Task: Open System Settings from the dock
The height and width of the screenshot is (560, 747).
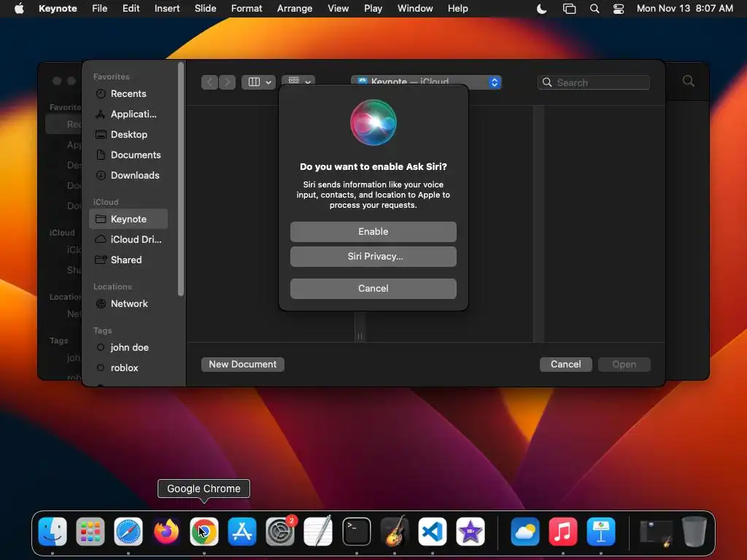Action: pyautogui.click(x=280, y=532)
